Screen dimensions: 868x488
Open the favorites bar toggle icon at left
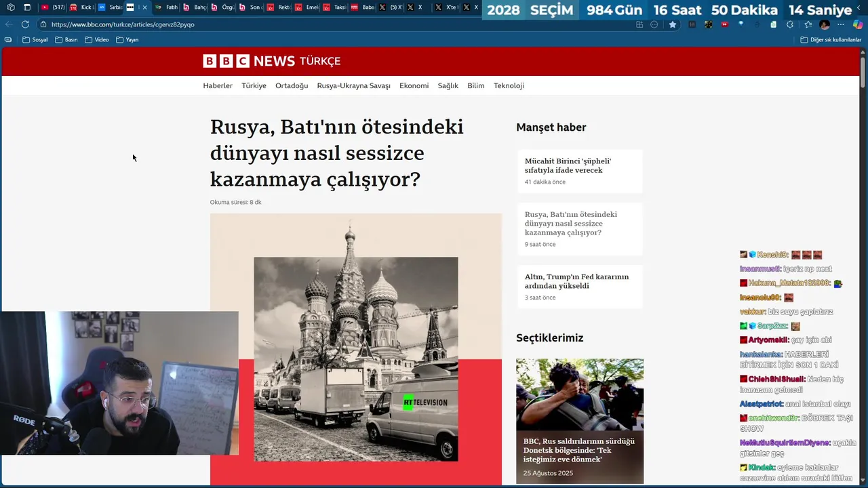[x=8, y=39]
